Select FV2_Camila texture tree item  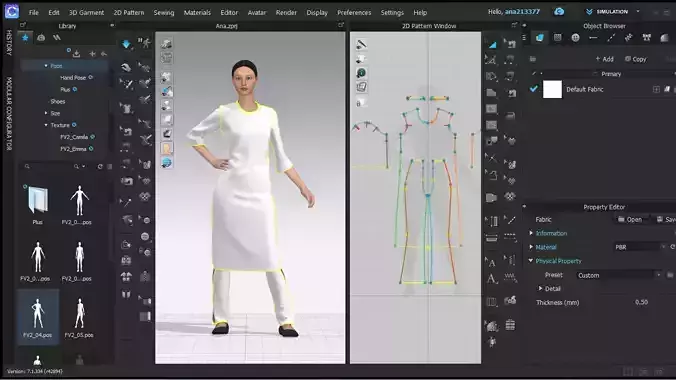point(74,137)
